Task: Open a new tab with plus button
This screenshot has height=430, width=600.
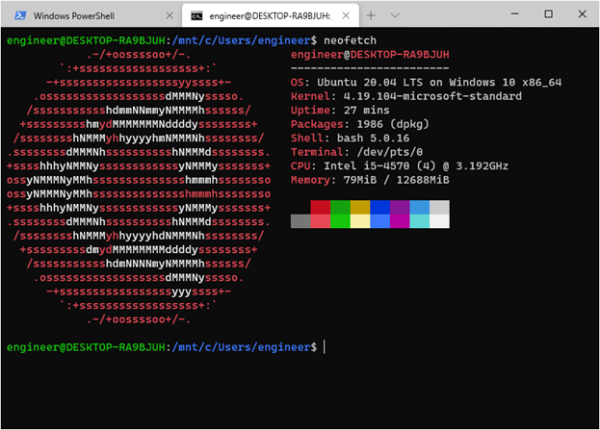Action: tap(371, 16)
